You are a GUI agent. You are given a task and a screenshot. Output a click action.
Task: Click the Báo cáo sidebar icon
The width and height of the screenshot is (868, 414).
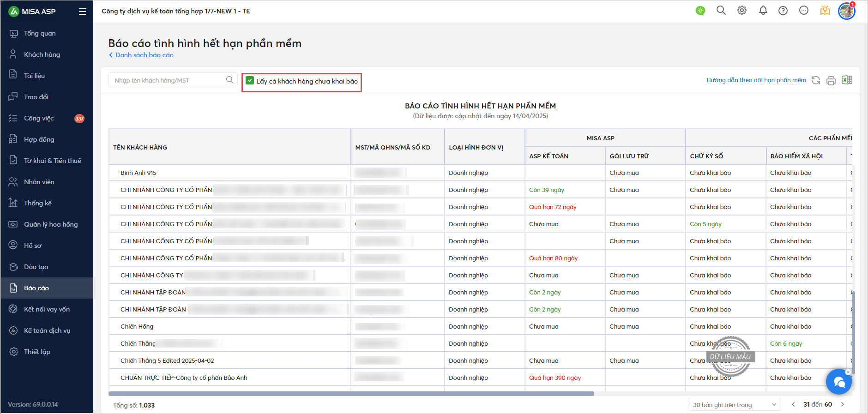13,288
